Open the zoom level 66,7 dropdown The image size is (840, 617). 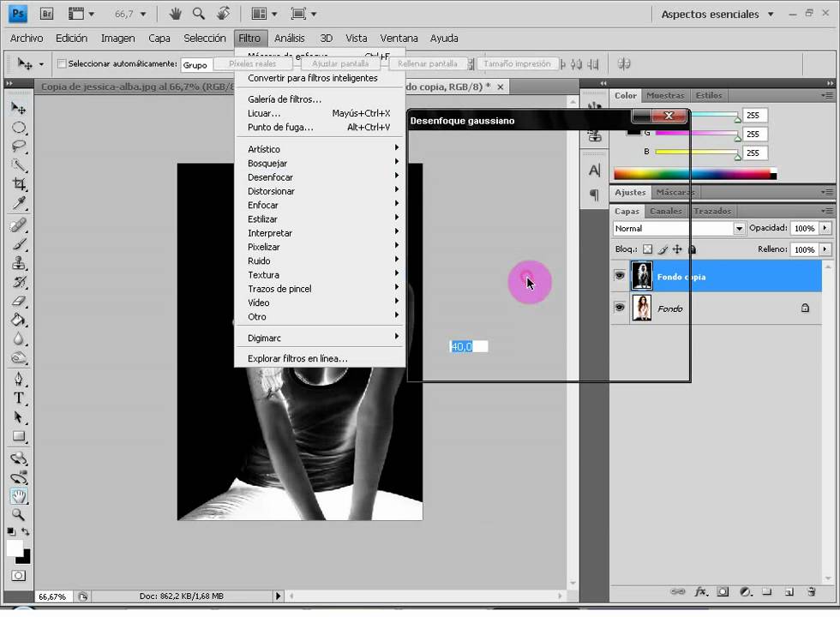pos(143,15)
